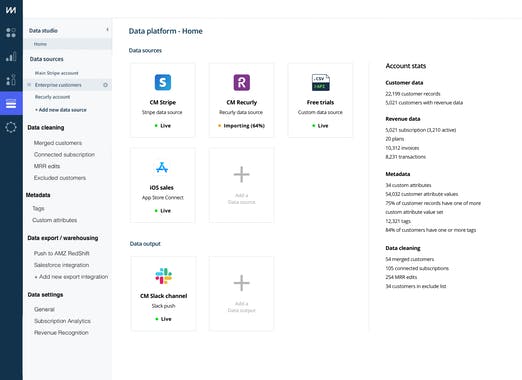The width and height of the screenshot is (522, 380).
Task: Open Subscription Analytics settings
Action: tap(62, 321)
